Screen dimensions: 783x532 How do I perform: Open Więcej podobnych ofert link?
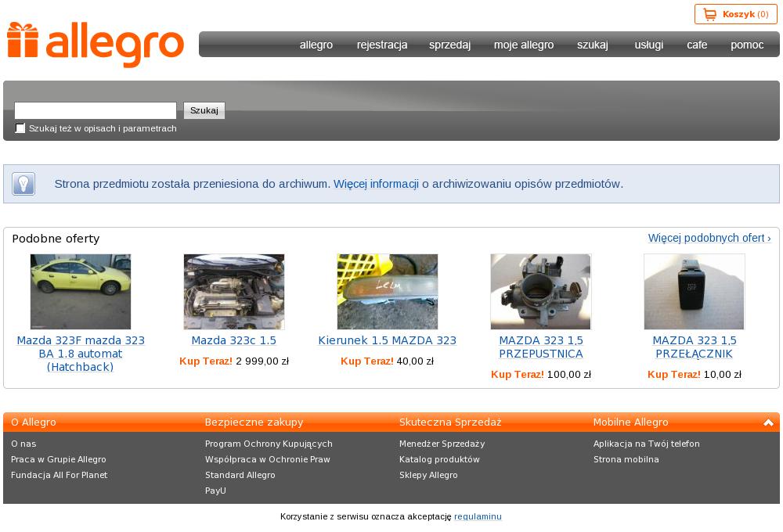point(709,238)
